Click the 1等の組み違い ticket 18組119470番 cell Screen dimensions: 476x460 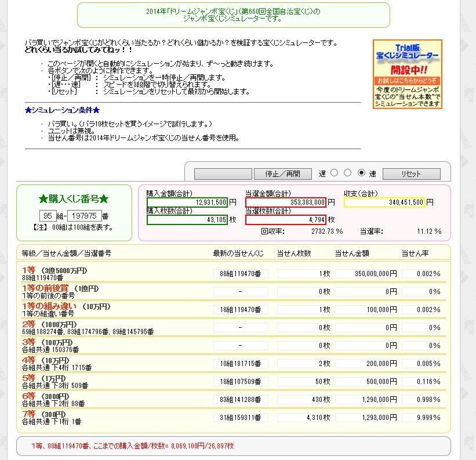(x=241, y=309)
